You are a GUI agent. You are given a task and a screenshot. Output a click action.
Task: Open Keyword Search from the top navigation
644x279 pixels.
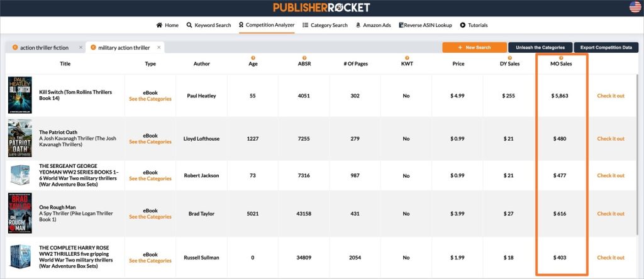click(209, 25)
